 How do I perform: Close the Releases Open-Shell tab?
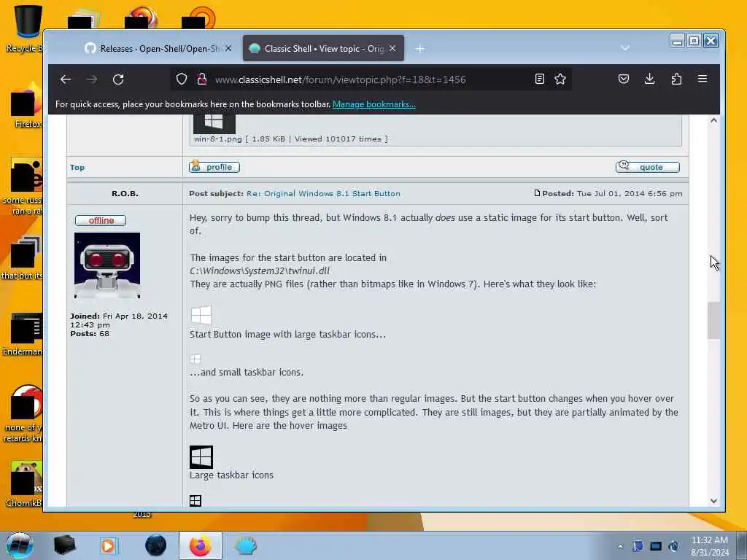pos(228,49)
